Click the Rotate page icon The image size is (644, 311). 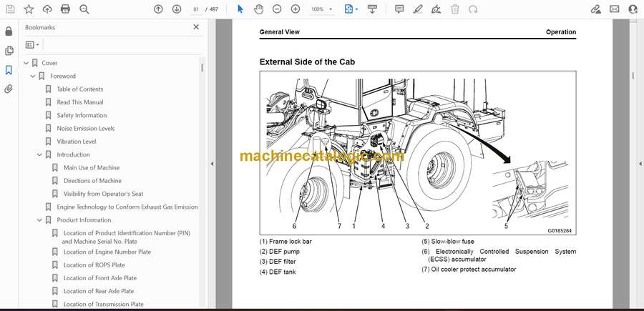pos(473,9)
